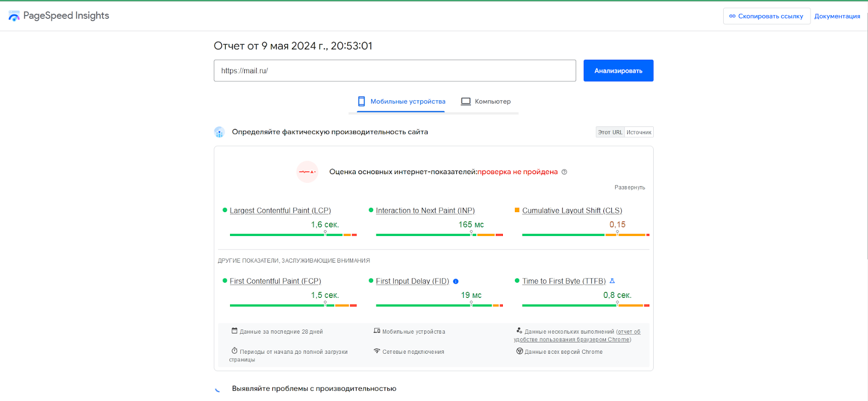Click 'Скопировать ссылку' button

tap(766, 16)
